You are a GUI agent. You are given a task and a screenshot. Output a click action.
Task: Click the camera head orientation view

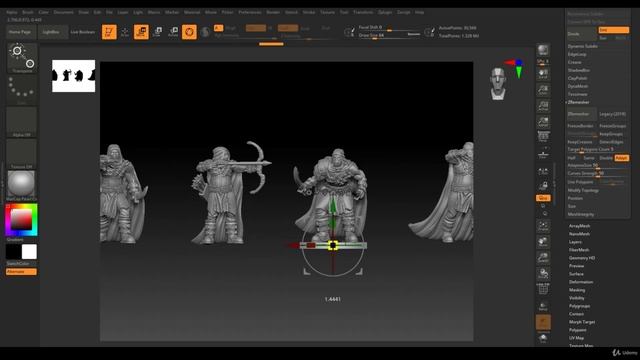[x=498, y=84]
